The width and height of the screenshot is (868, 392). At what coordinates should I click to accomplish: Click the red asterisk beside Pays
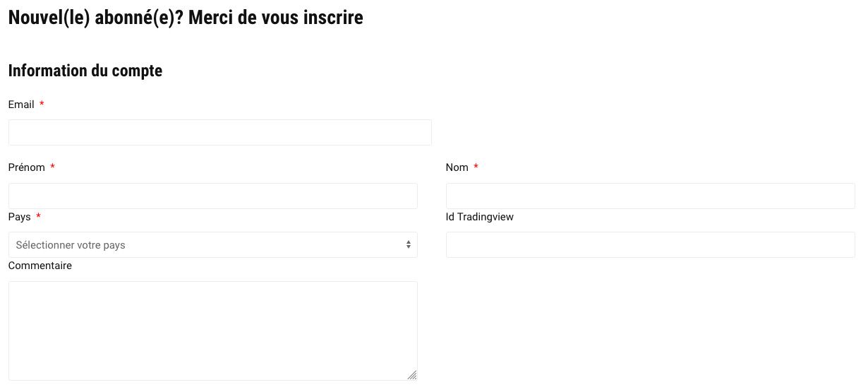(x=38, y=217)
